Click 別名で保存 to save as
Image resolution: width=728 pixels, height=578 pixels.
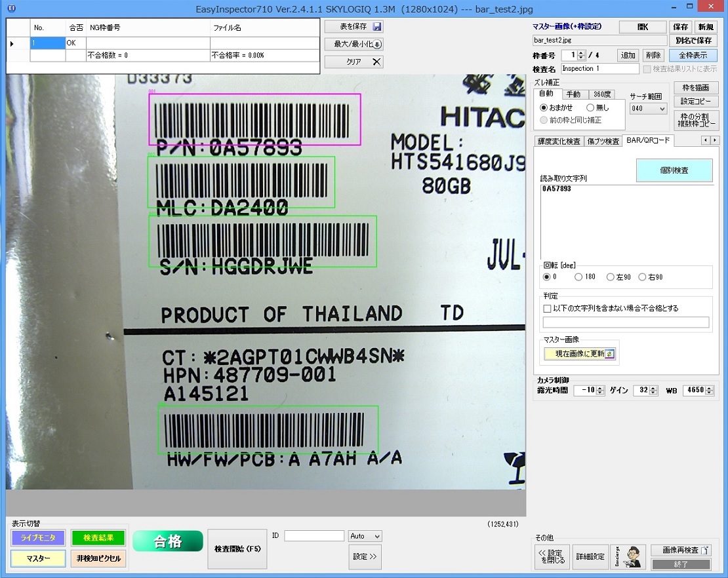693,41
